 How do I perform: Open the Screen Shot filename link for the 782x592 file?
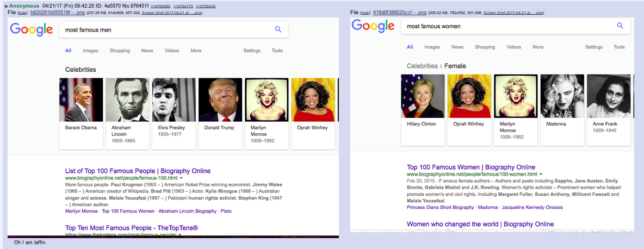click(x=513, y=13)
